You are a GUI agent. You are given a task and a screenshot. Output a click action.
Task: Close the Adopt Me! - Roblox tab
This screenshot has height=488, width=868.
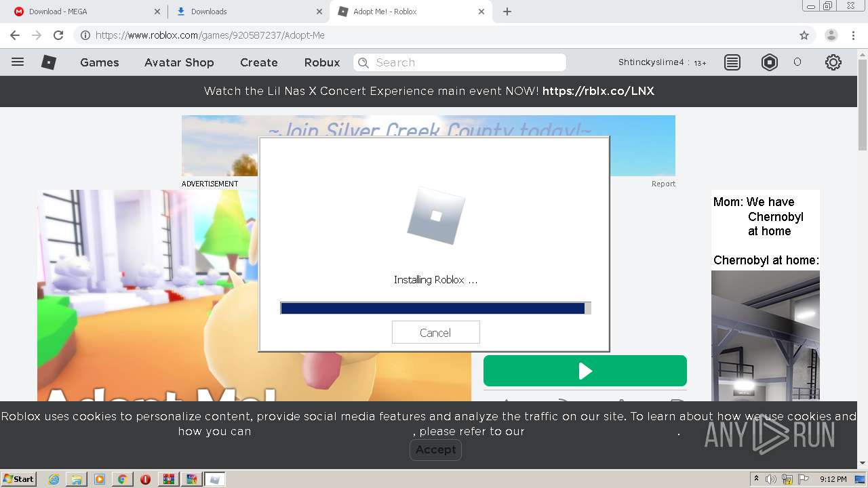(x=481, y=12)
